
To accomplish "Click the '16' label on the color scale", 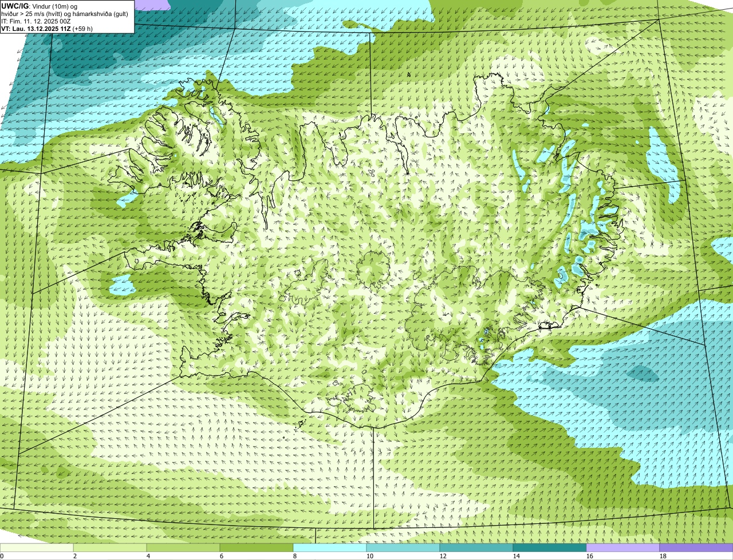I will (x=590, y=556).
